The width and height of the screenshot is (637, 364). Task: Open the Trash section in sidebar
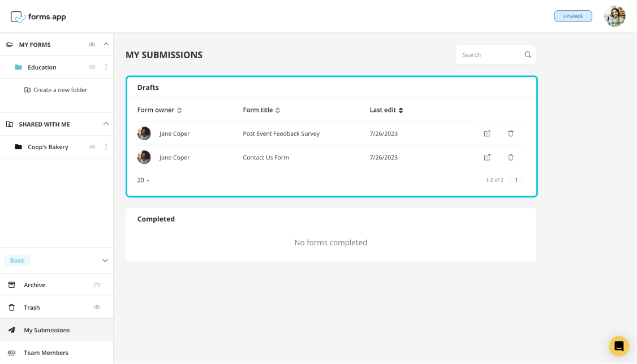click(x=32, y=307)
